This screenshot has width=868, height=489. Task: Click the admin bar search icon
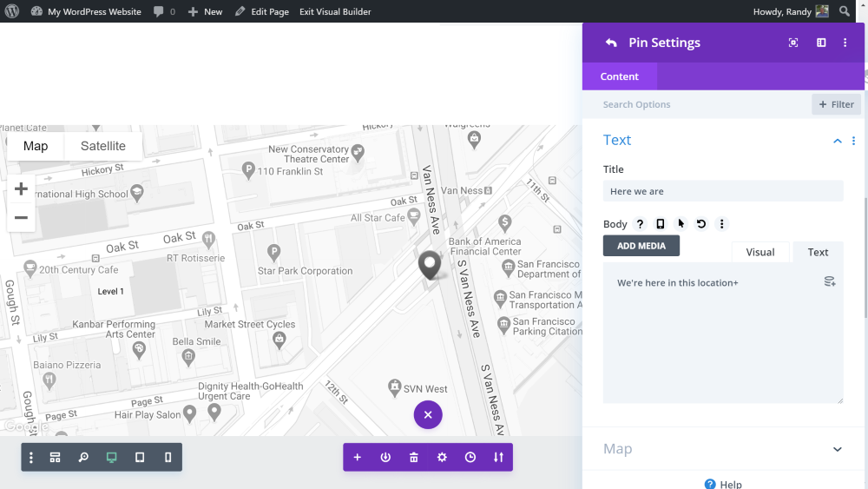click(845, 11)
